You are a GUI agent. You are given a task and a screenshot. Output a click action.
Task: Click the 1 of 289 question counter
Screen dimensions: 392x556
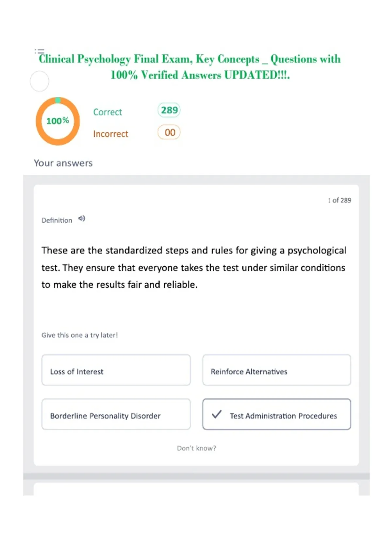coord(339,200)
